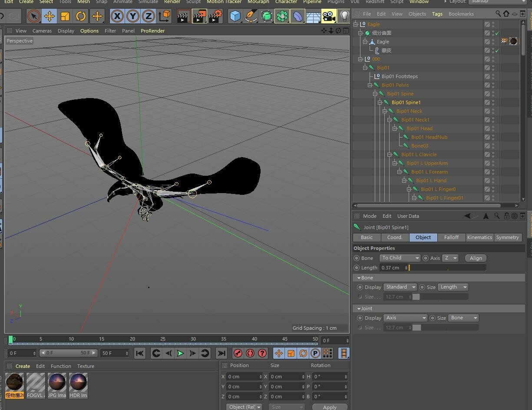Add a Cube primitive
532x410 pixels.
click(235, 16)
